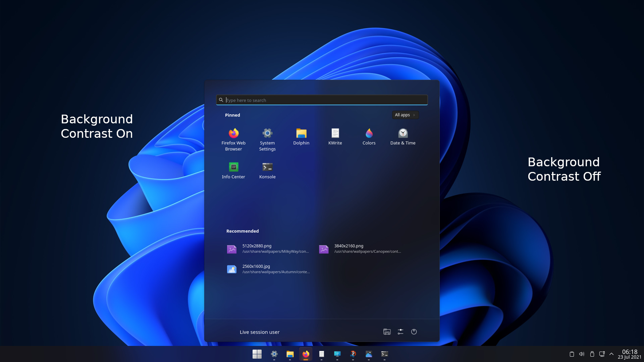644x362 pixels.
Task: Launch System Settings from pinned apps
Action: [267, 139]
